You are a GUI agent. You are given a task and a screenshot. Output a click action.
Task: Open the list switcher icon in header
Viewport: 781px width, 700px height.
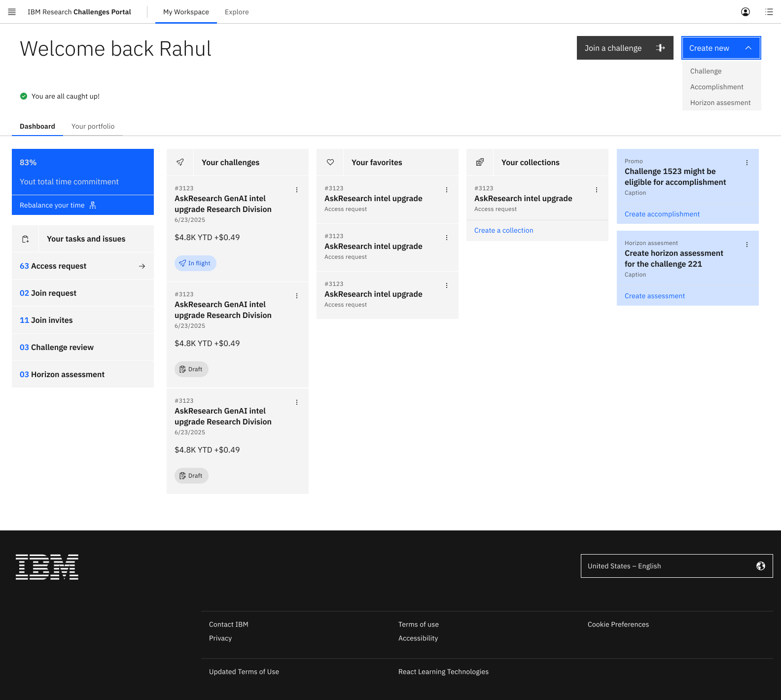coord(769,12)
